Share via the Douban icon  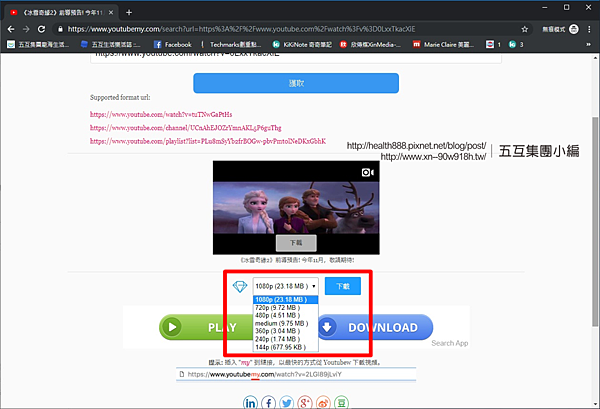coord(341,402)
